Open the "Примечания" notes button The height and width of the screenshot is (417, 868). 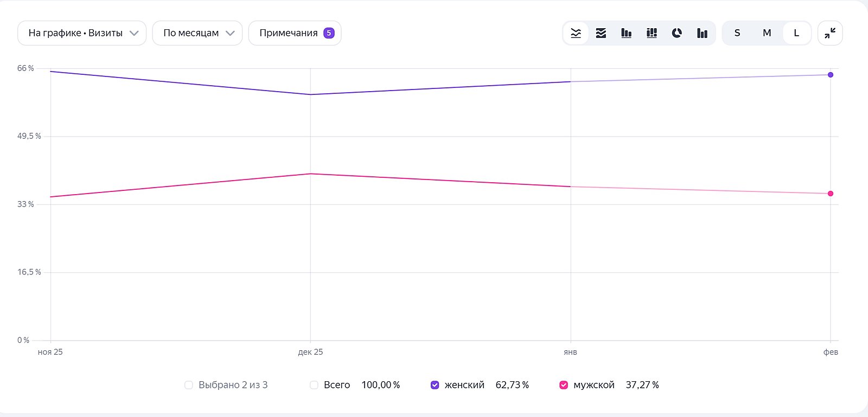(295, 33)
